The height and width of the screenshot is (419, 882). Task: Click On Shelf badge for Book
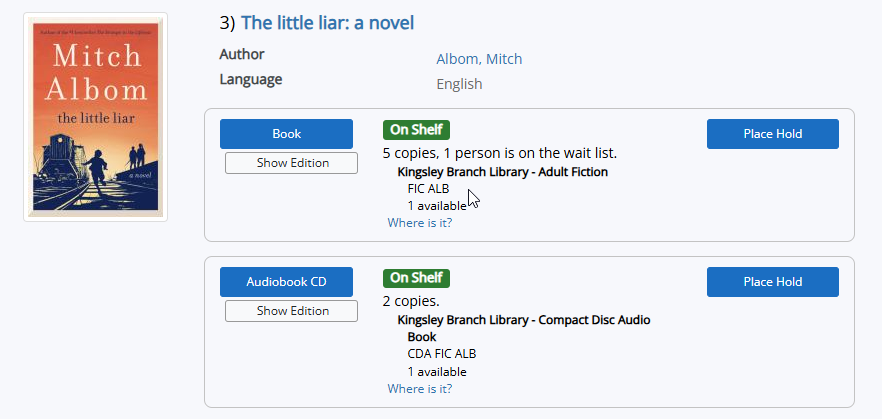(x=416, y=130)
